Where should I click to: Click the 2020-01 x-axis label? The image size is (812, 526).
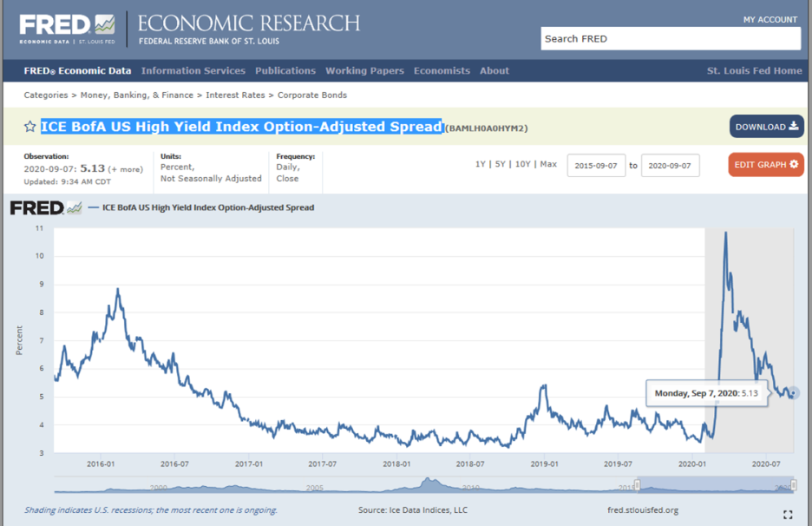(692, 464)
